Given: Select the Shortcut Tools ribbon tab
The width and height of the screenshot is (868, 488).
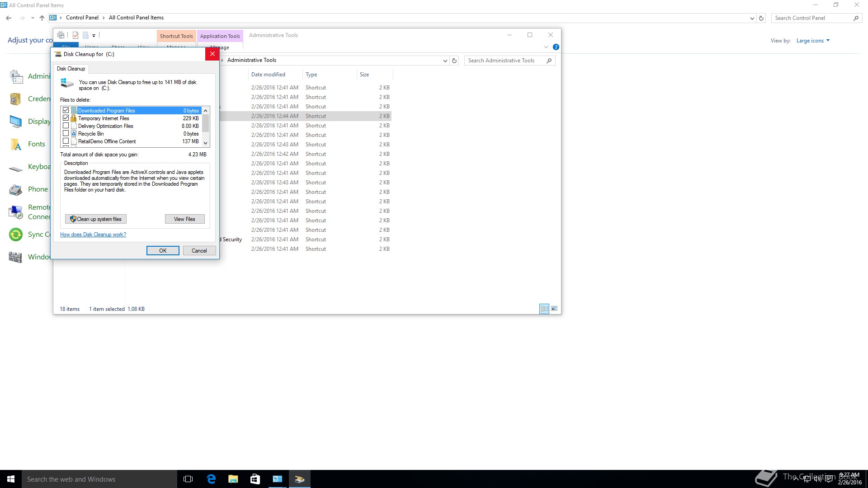Looking at the screenshot, I should pyautogui.click(x=176, y=36).
